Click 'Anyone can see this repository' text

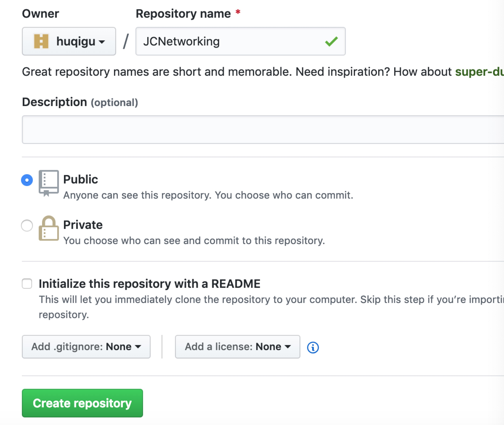coord(208,195)
